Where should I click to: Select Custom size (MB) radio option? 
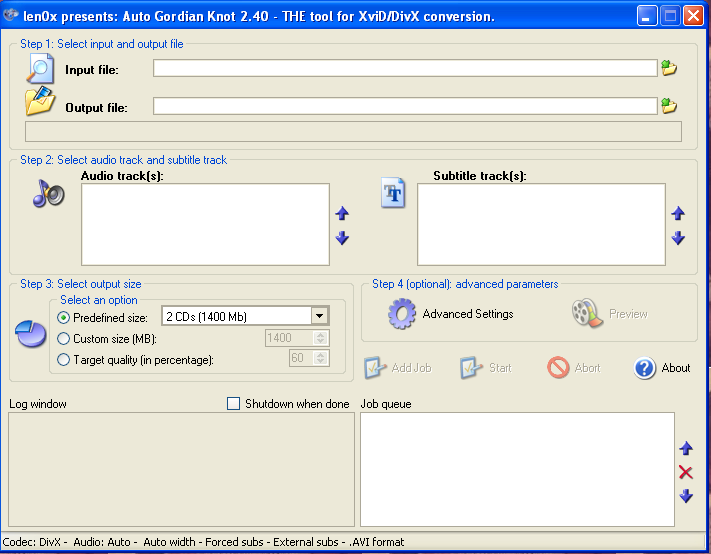click(63, 339)
